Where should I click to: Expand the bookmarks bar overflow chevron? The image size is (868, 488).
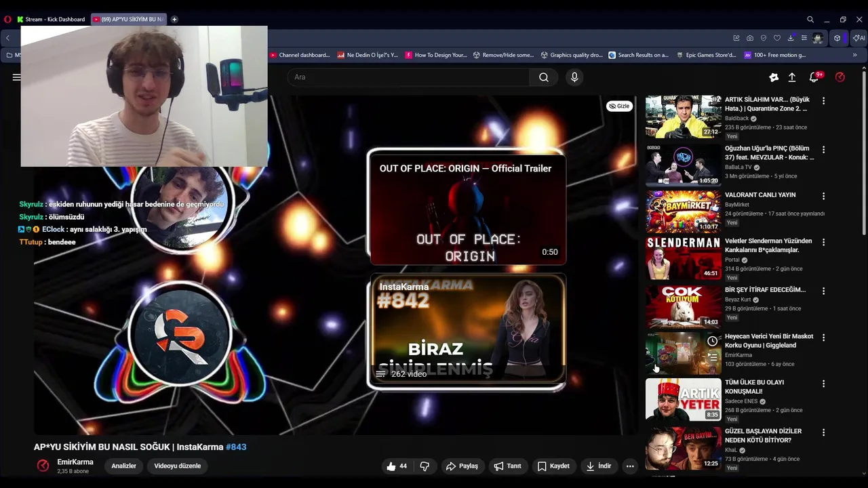pyautogui.click(x=854, y=55)
